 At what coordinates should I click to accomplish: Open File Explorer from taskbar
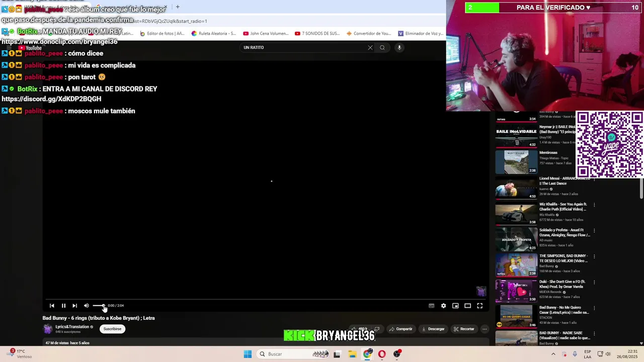[352, 354]
